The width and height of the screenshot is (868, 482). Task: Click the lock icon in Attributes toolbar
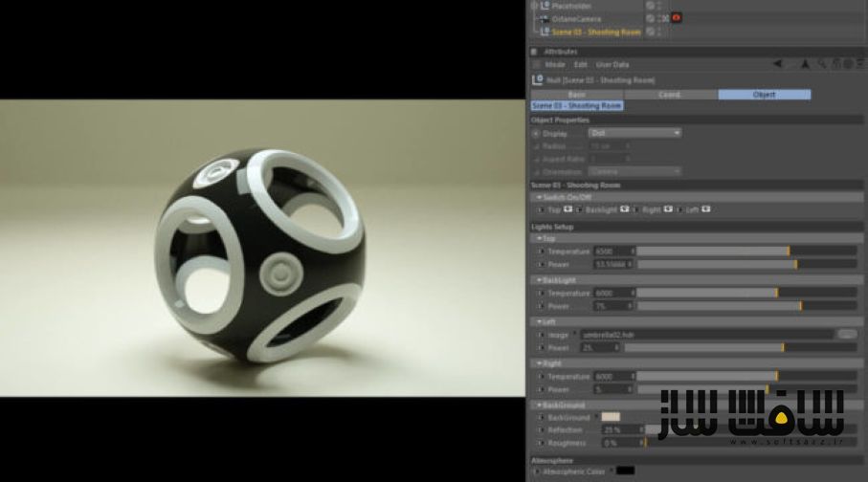[835, 64]
